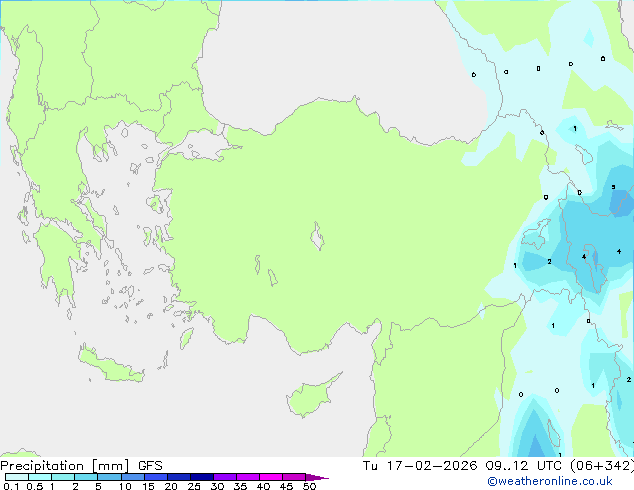Click the above-50 mm arrow tip of legend
The height and width of the screenshot is (490, 634).
coord(317,477)
